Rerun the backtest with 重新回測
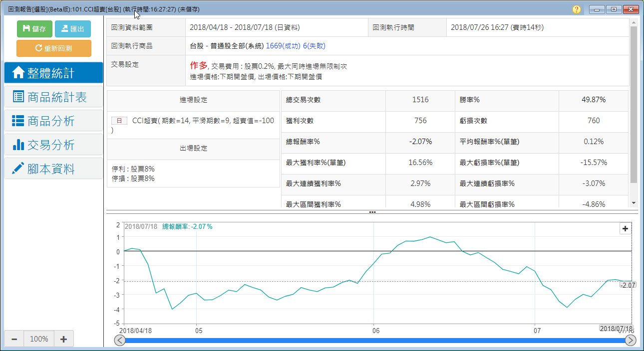Screen dimensions: 644x351 (x=54, y=48)
